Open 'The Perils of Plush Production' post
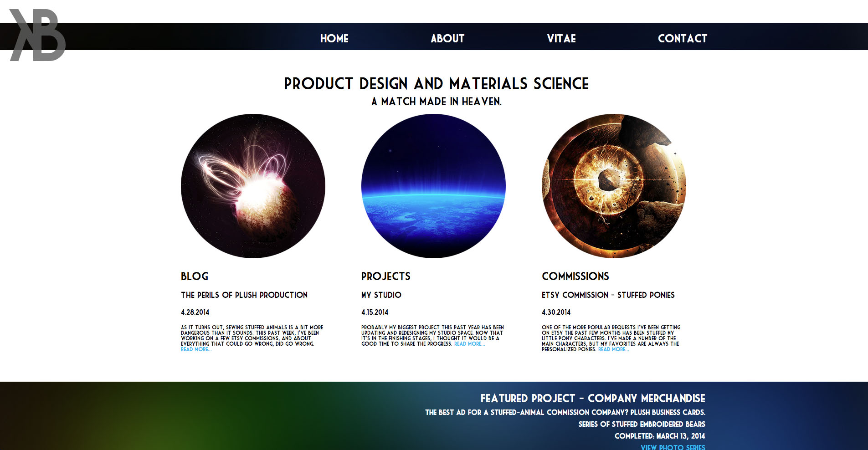868x450 pixels. point(244,295)
